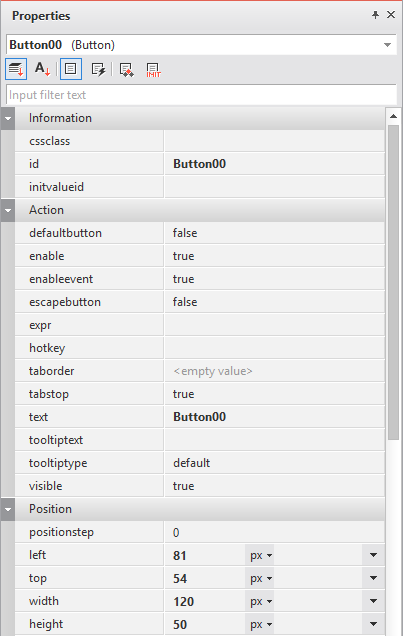
Task: Click the bind properties icon
Action: (x=126, y=69)
